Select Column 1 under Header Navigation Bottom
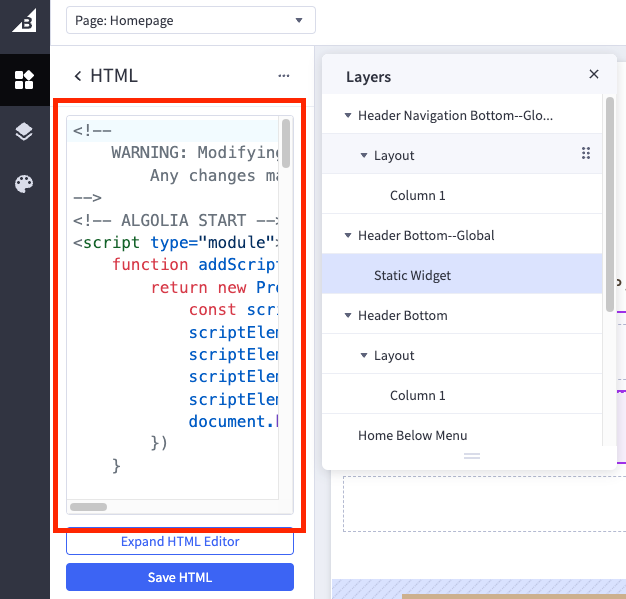Image resolution: width=626 pixels, height=599 pixels. coord(462,195)
